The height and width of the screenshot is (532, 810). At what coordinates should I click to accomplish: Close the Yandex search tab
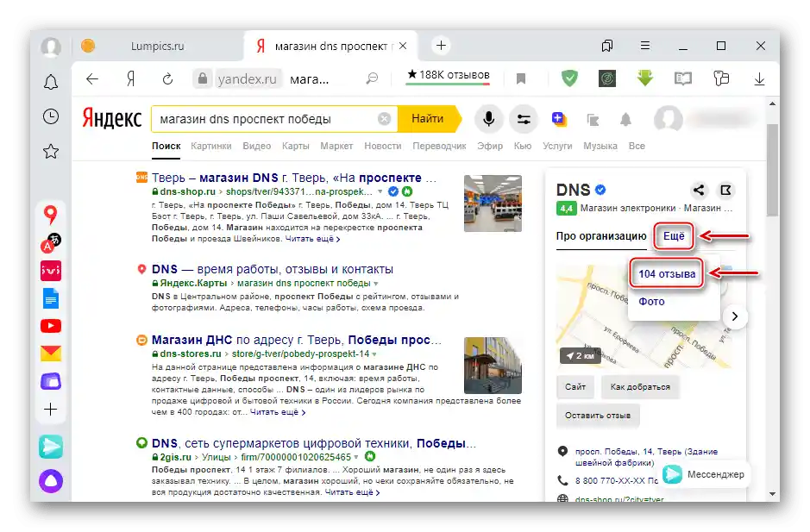tap(403, 46)
